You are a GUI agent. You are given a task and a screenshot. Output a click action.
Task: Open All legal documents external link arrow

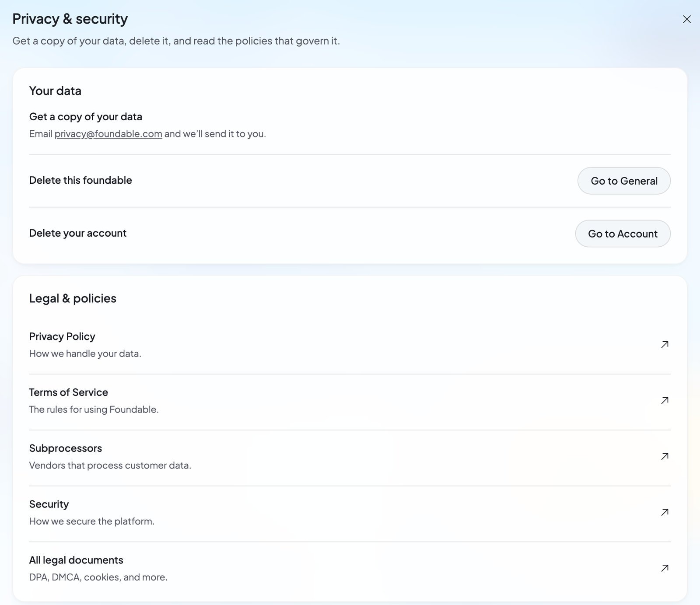point(665,568)
